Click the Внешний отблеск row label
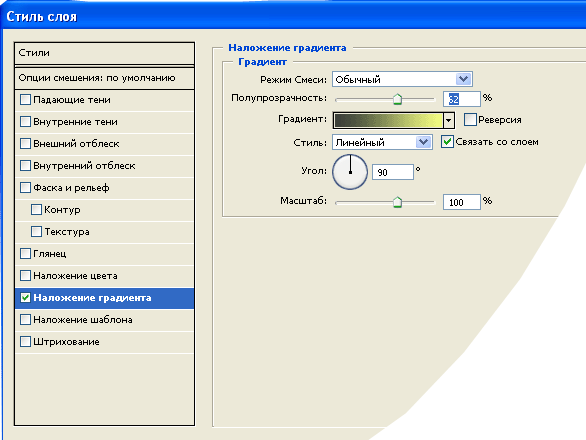 point(76,144)
